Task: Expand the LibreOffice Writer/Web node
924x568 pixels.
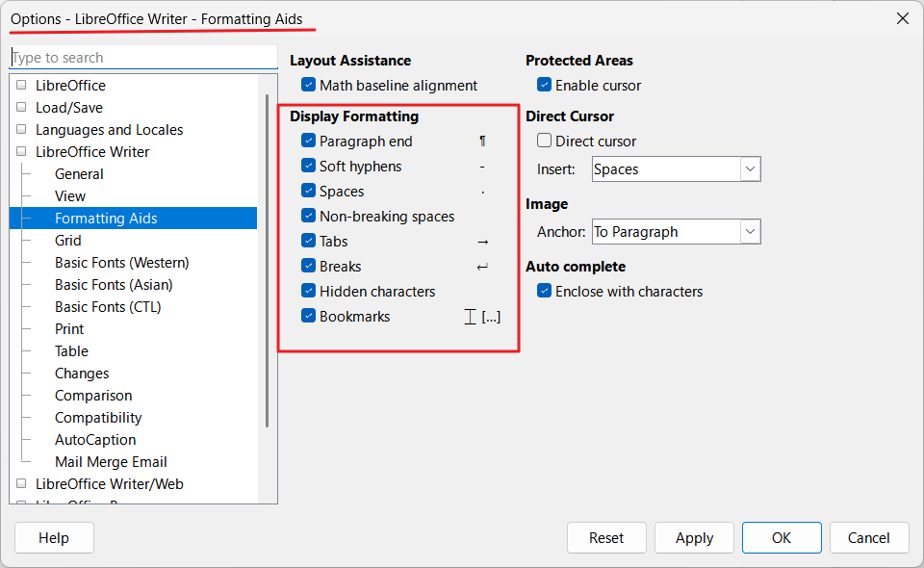Action: (21, 483)
